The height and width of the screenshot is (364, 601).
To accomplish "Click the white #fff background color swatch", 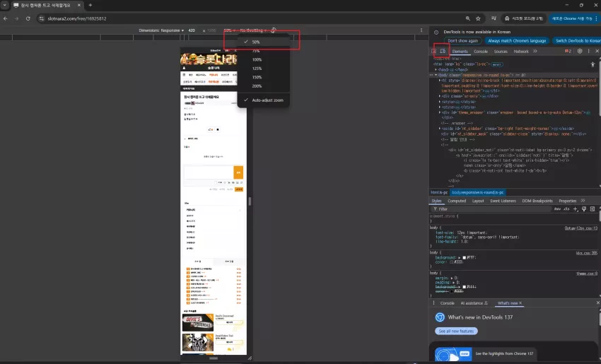I will pyautogui.click(x=464, y=258).
